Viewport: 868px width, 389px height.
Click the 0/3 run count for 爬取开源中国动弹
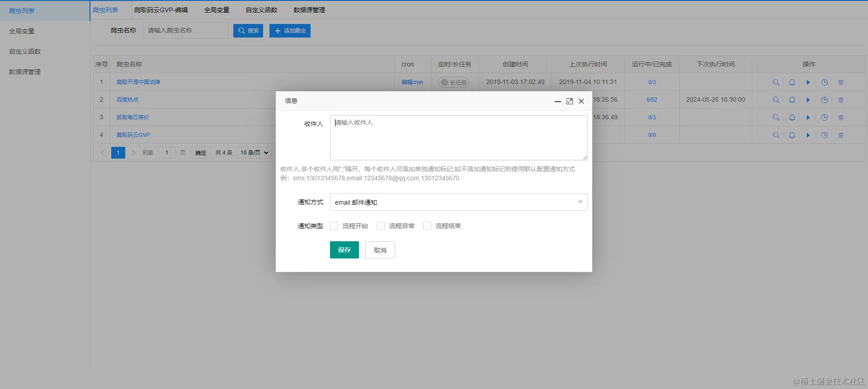click(x=652, y=82)
